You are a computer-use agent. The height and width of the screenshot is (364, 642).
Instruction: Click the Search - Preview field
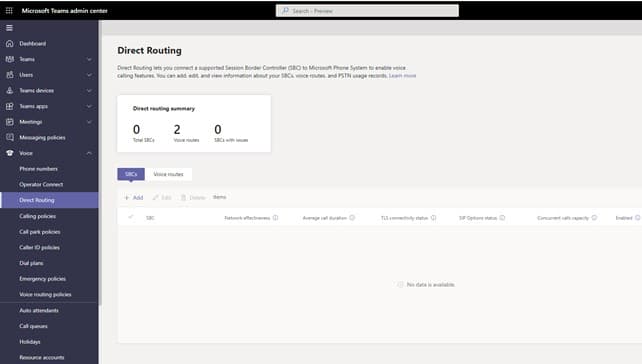pos(367,11)
